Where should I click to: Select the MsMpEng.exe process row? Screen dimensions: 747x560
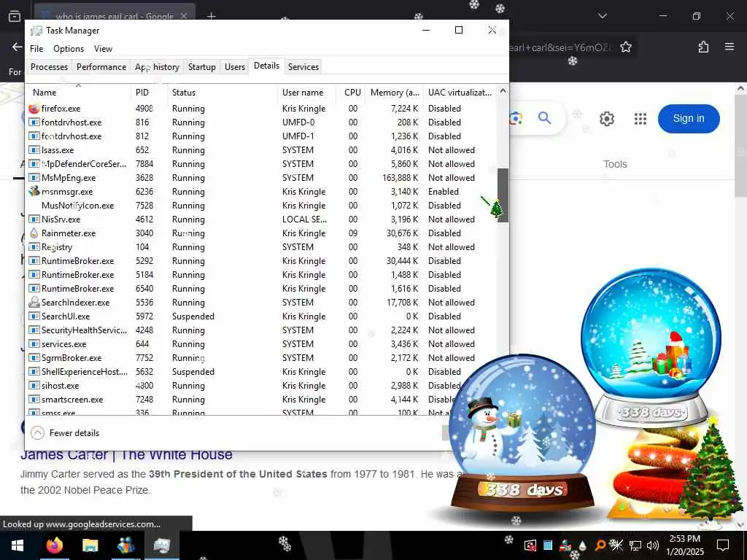pyautogui.click(x=262, y=178)
